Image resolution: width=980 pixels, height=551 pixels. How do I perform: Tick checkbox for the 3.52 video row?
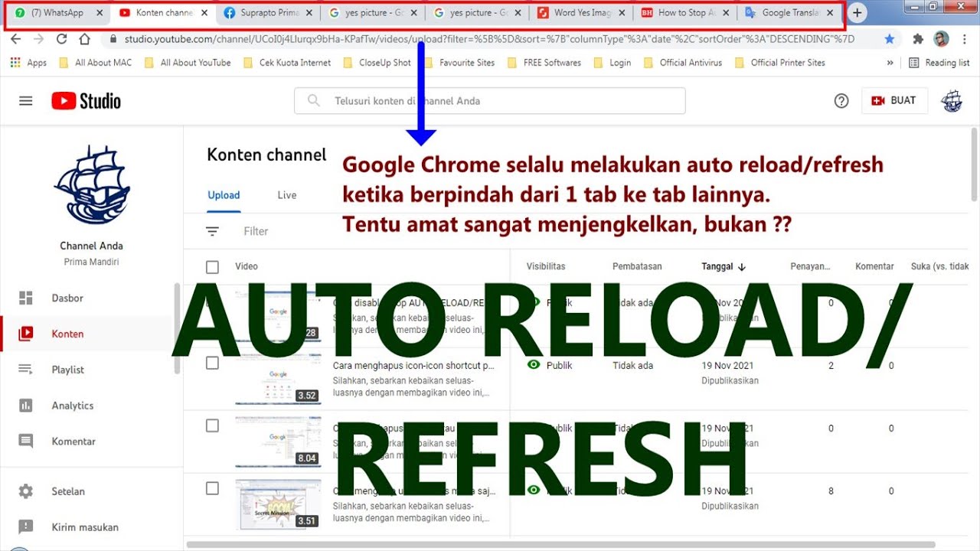pyautogui.click(x=213, y=364)
